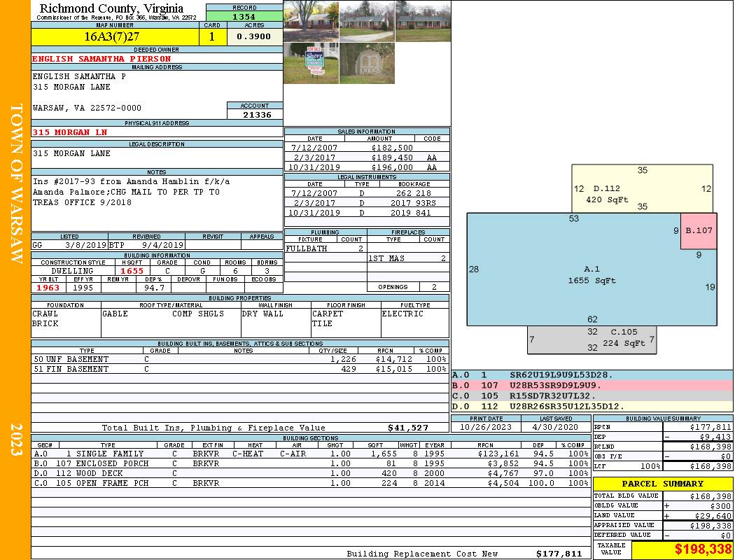Select sketch code row C.0 105
The image size is (735, 560).
click(x=592, y=395)
